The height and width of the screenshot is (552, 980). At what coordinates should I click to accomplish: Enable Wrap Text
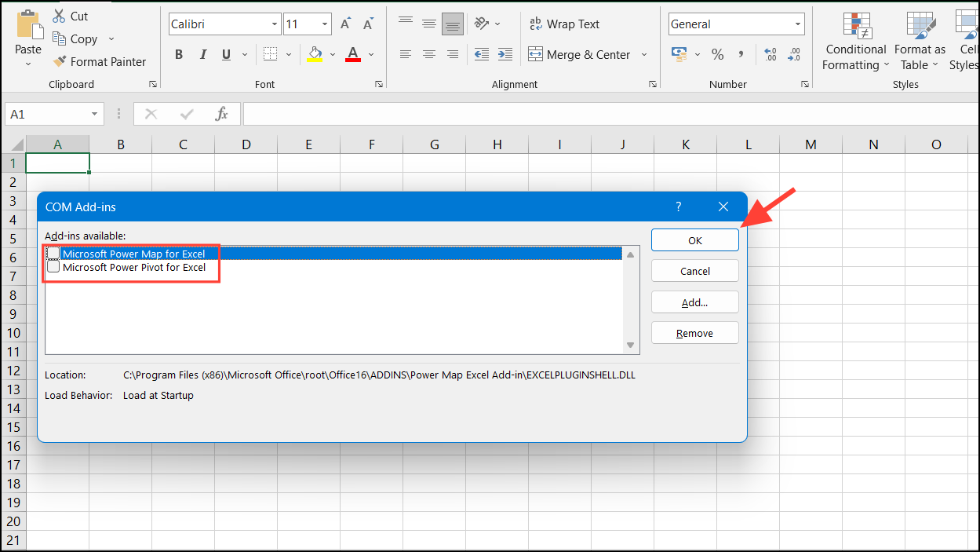[564, 24]
